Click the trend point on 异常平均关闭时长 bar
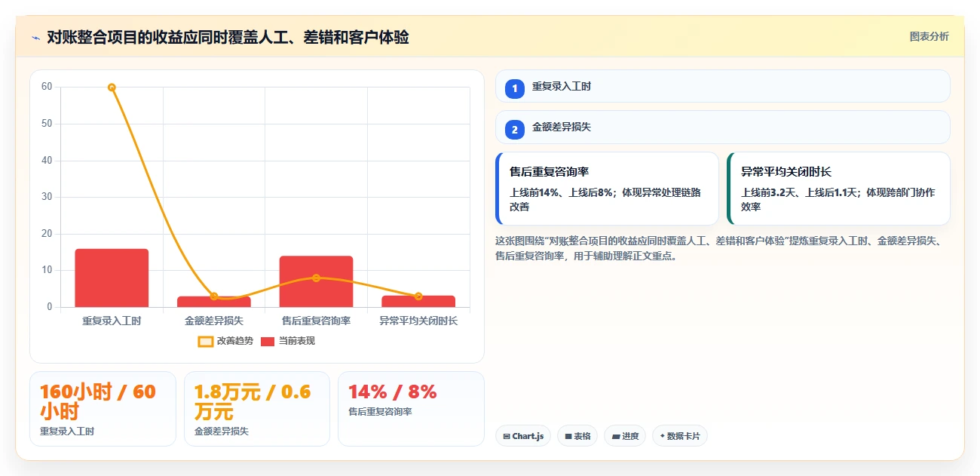980x476 pixels. tap(418, 296)
